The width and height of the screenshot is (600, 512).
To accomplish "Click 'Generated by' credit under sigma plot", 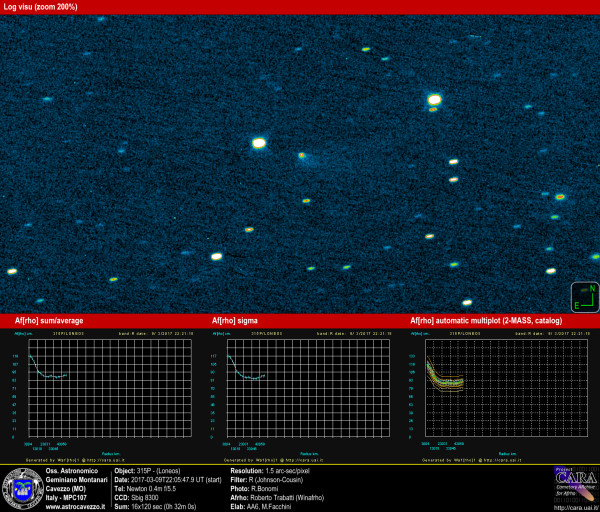I will pyautogui.click(x=274, y=460).
